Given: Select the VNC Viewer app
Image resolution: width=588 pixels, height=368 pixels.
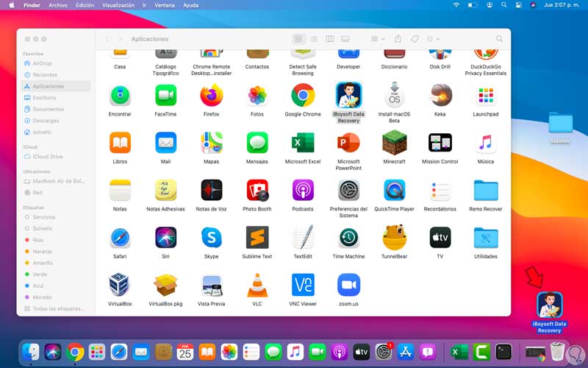Looking at the screenshot, I should click(x=303, y=285).
